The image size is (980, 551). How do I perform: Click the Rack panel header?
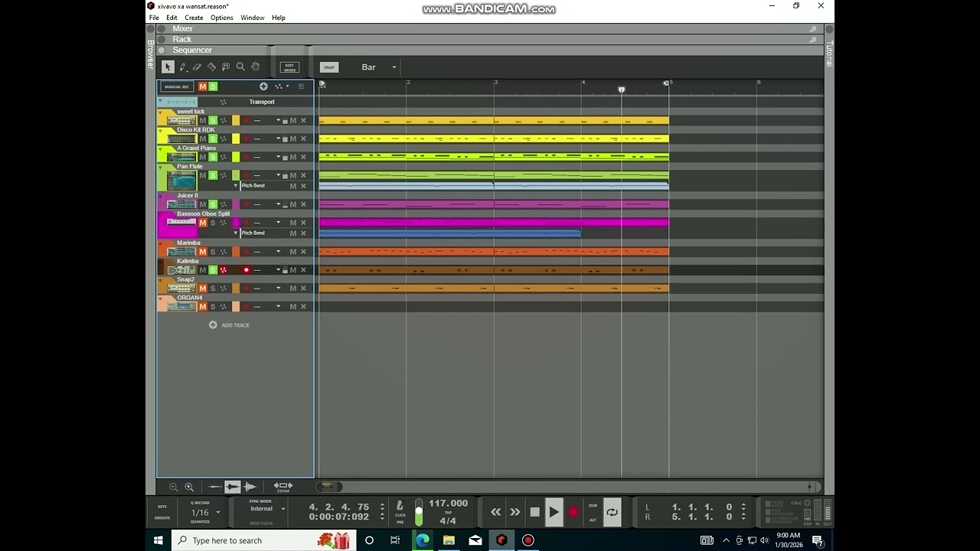[182, 39]
